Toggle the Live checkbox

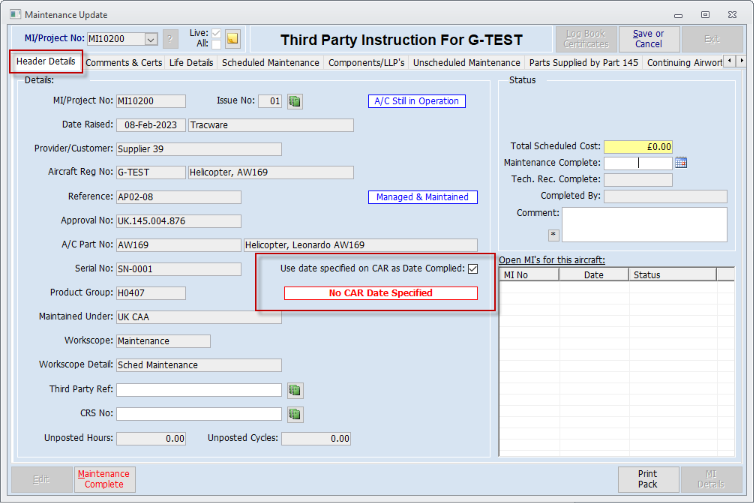pyautogui.click(x=216, y=33)
